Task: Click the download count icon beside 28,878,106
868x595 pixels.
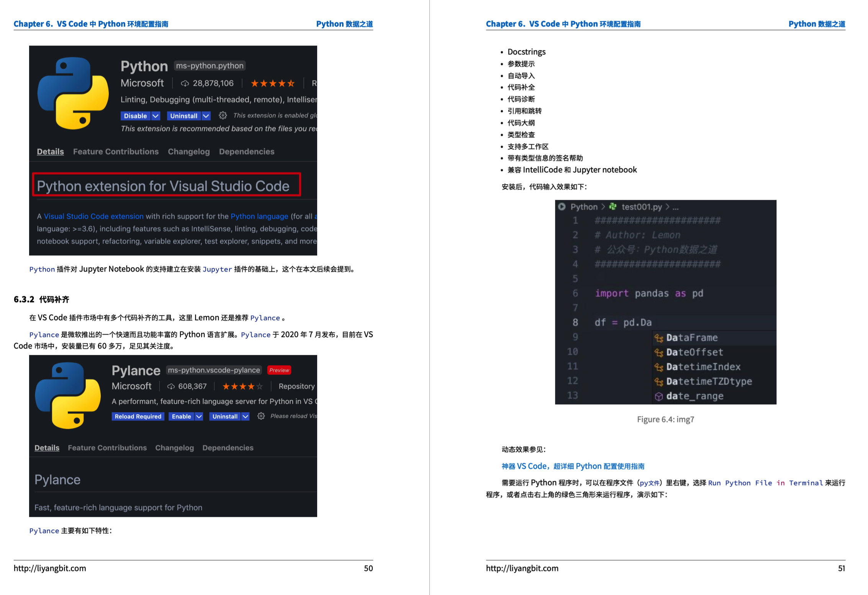Action: [x=185, y=83]
